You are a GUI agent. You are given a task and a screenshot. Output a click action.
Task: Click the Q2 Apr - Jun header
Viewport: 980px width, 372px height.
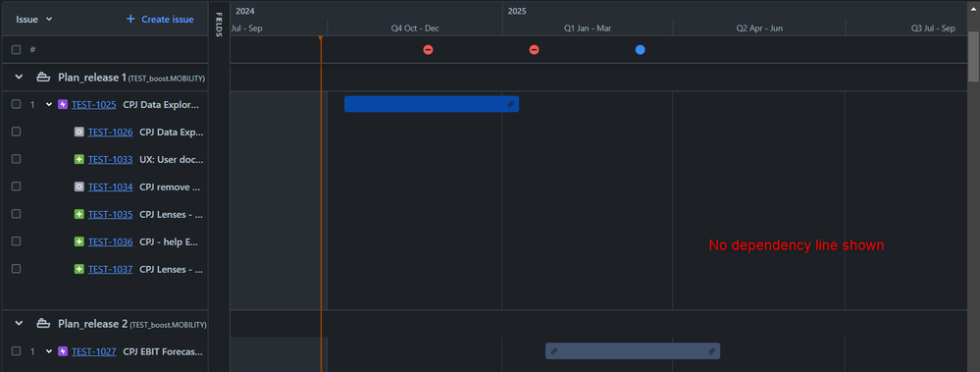759,28
